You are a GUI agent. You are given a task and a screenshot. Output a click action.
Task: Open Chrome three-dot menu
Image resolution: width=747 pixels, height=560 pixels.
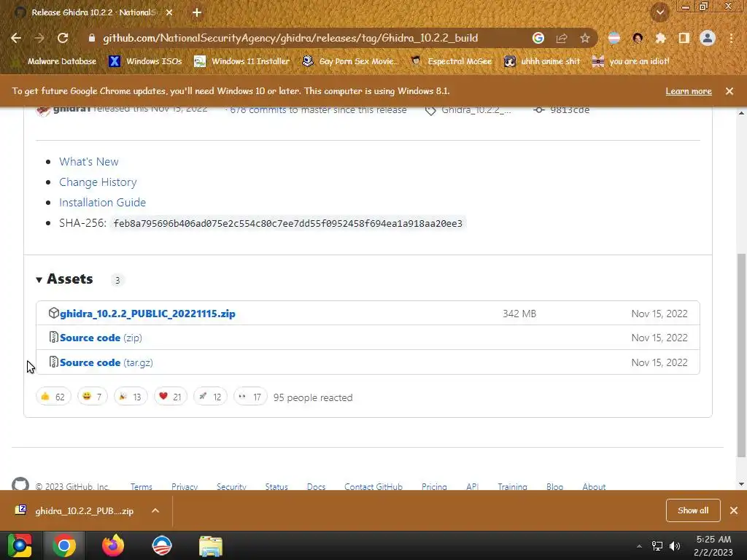pos(731,38)
